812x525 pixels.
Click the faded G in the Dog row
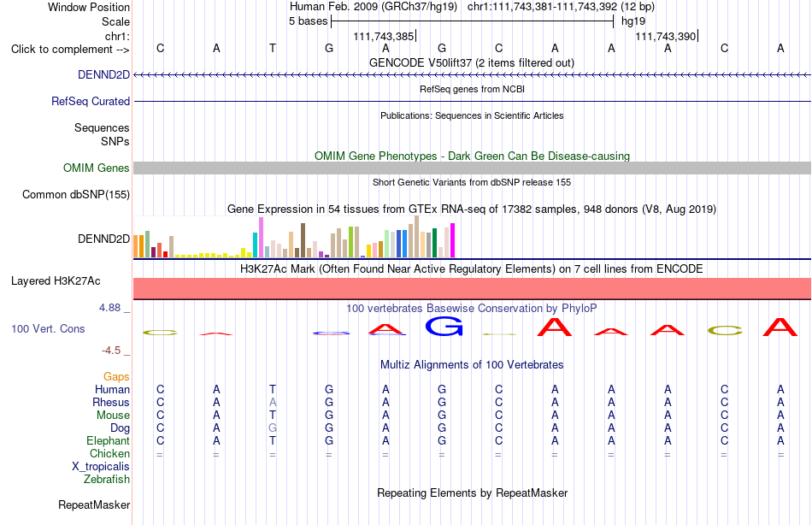(273, 428)
